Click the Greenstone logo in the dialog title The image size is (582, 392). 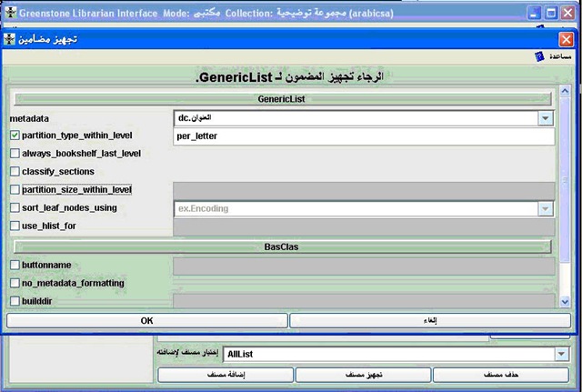(x=9, y=39)
